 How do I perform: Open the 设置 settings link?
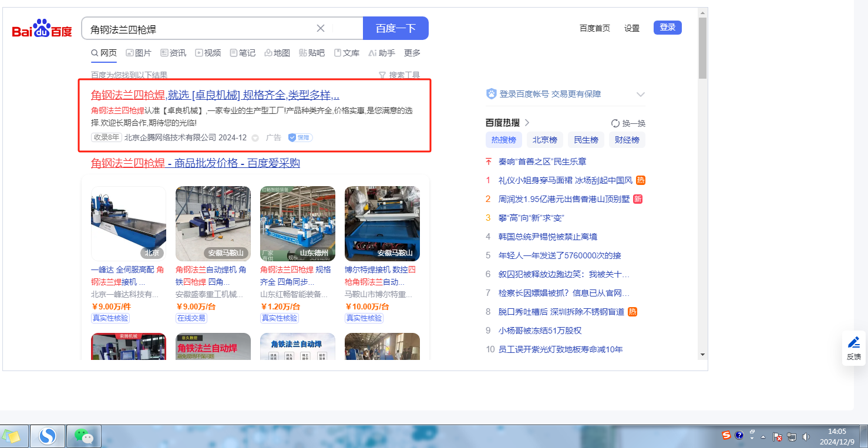point(632,28)
